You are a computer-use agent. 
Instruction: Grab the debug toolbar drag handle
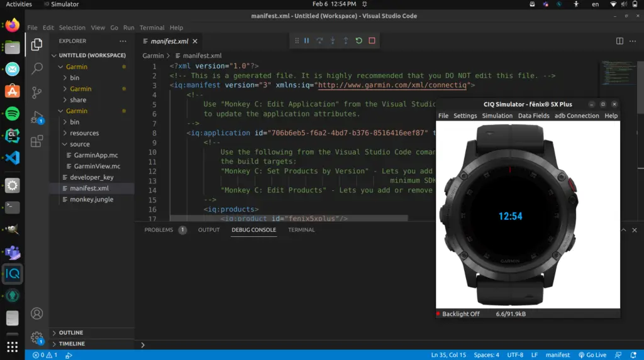tap(297, 41)
